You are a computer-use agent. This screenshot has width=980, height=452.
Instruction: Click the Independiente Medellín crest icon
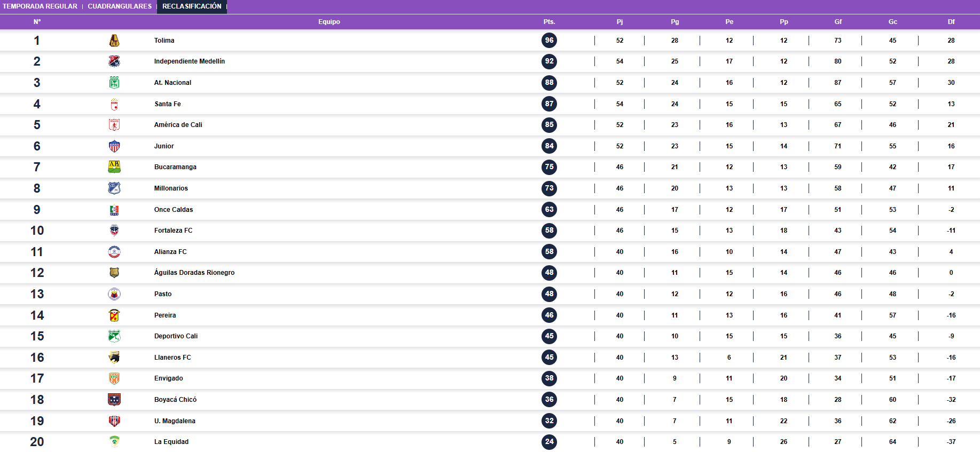[x=114, y=61]
